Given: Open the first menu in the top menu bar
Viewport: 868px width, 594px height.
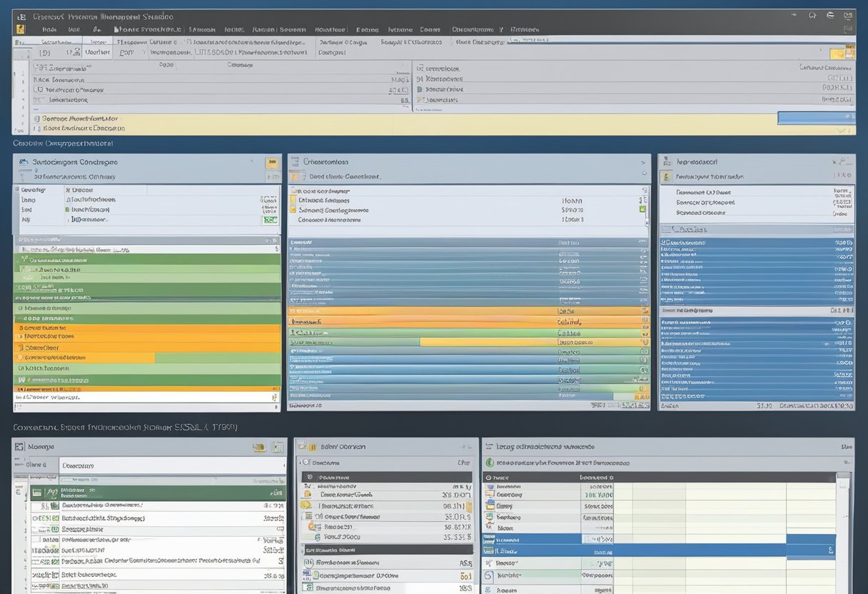Looking at the screenshot, I should coord(49,30).
